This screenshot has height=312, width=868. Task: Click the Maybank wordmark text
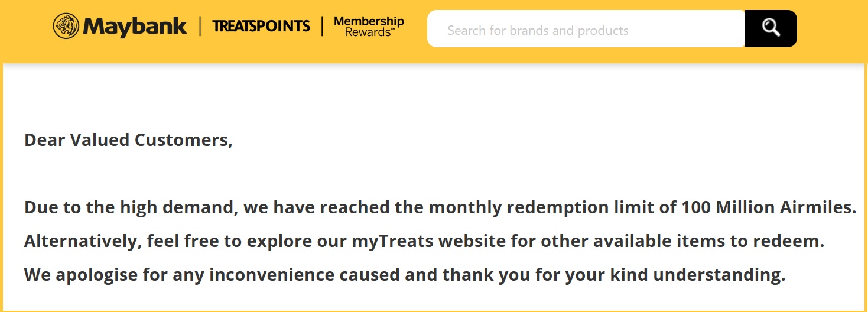coord(135,27)
